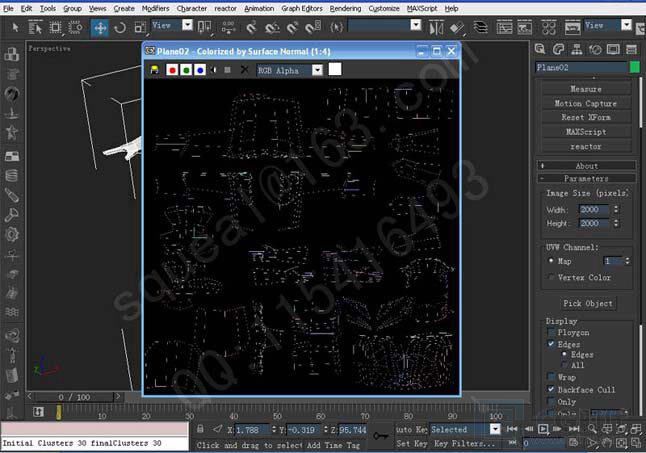Click the Clear X icon in render window
646x453 pixels.
point(244,70)
